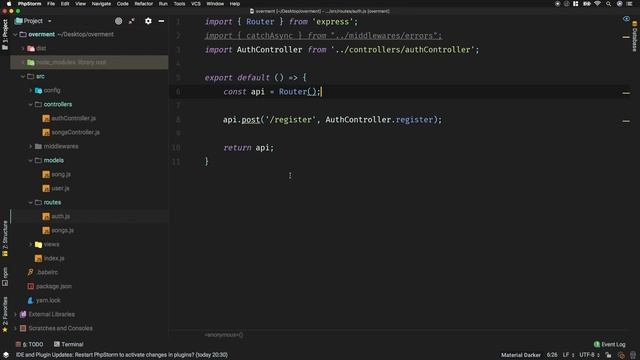Screen dimensions: 640x360
Task: Toggle the read-only lock icon in status bar
Action: (x=608, y=355)
